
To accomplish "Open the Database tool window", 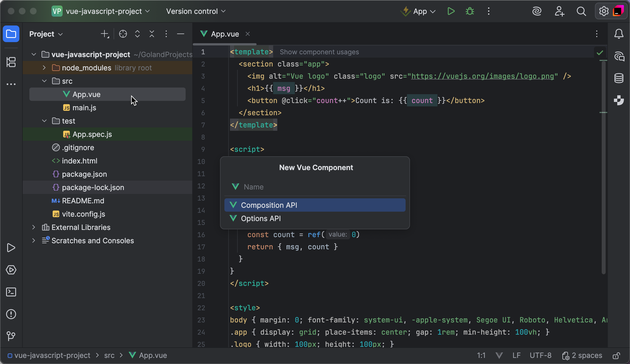I will (x=619, y=78).
